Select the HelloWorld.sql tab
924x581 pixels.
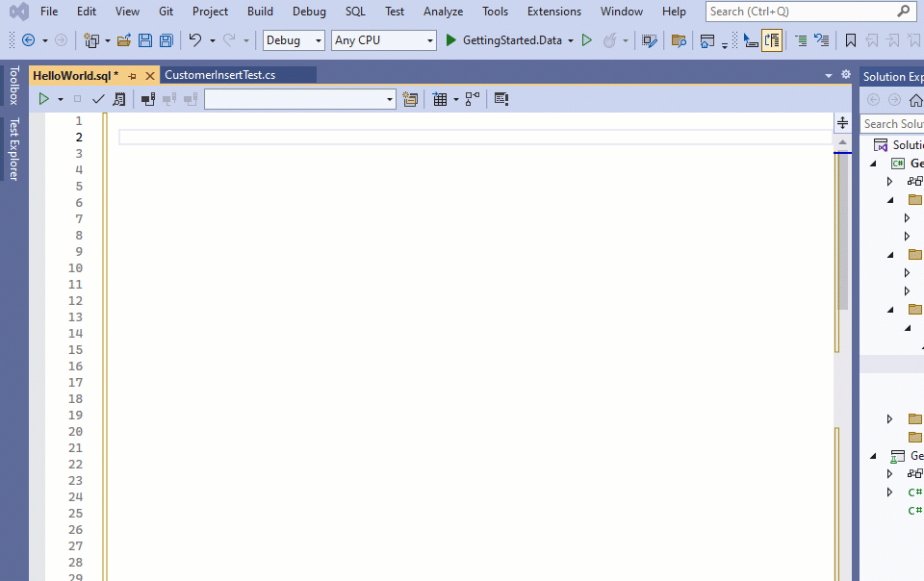coord(75,75)
